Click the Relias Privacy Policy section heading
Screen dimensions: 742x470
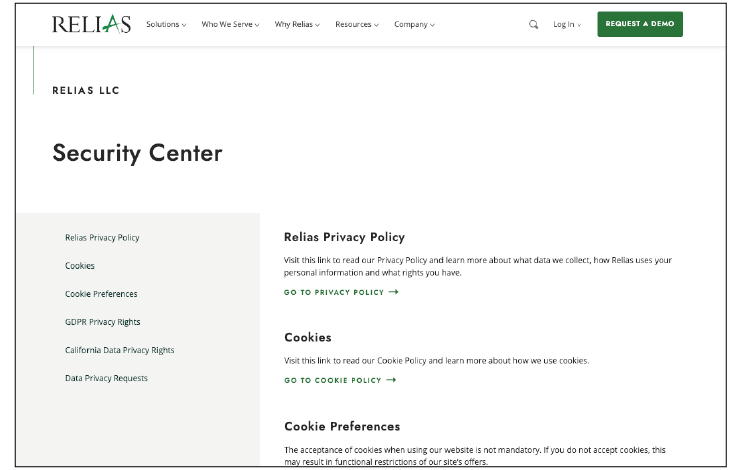pyautogui.click(x=344, y=237)
